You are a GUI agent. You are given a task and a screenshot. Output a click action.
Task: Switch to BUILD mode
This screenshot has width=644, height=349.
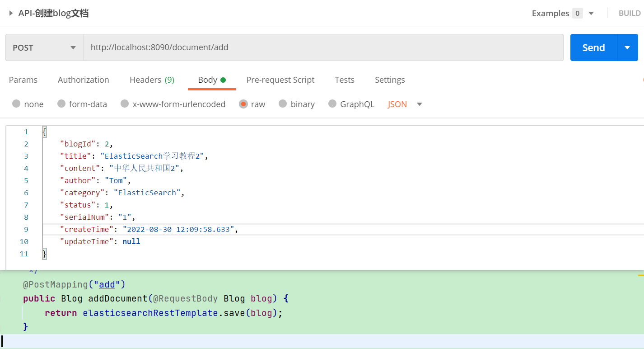(630, 14)
